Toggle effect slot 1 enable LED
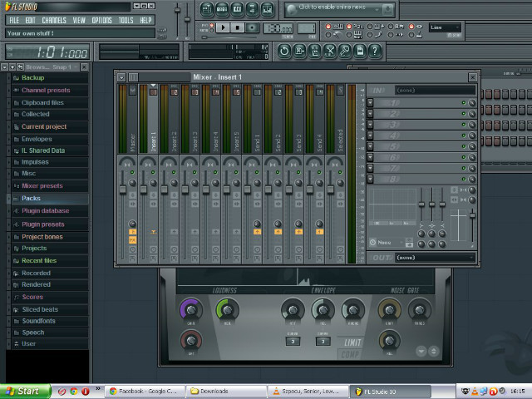Image resolution: width=532 pixels, height=399 pixels. pos(464,102)
